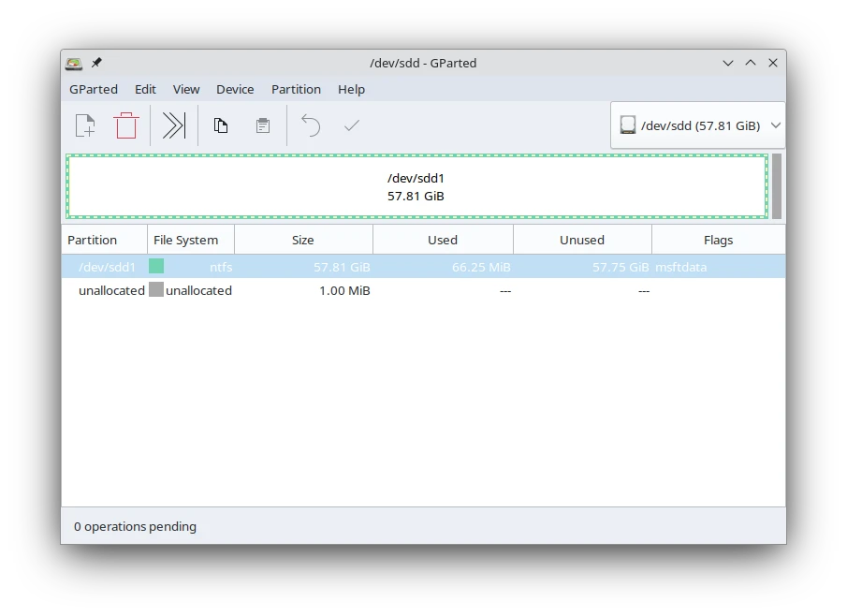The height and width of the screenshot is (616, 847).
Task: Sort by the Size column header
Action: [303, 240]
